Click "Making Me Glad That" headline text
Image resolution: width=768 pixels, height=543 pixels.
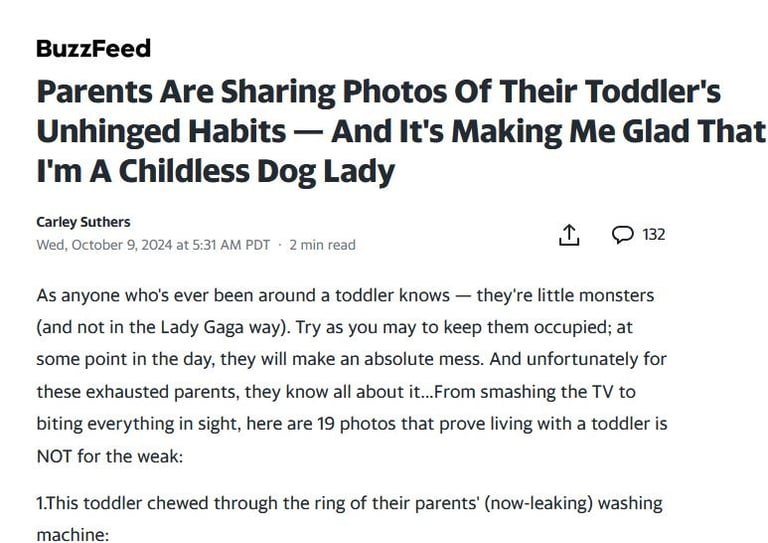tap(608, 131)
